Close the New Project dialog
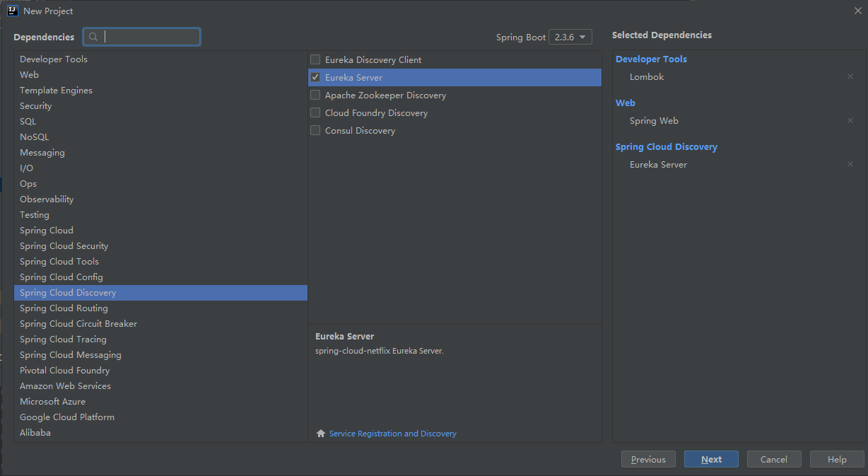Viewport: 868px width, 476px height. click(x=857, y=11)
